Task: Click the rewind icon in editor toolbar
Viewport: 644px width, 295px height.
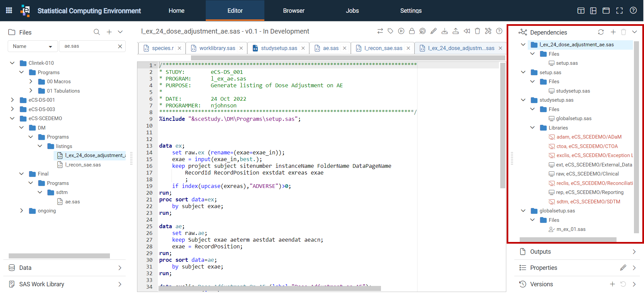Action: [x=467, y=31]
